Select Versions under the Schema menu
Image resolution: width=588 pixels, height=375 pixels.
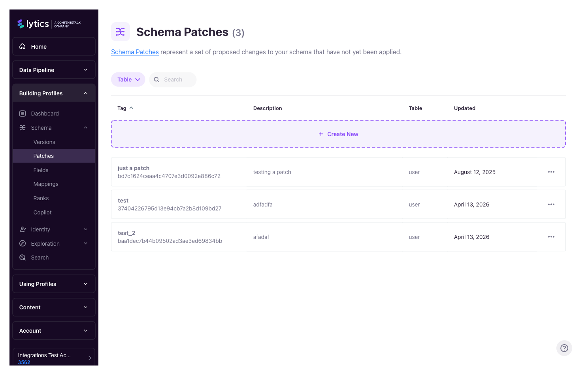pyautogui.click(x=44, y=142)
